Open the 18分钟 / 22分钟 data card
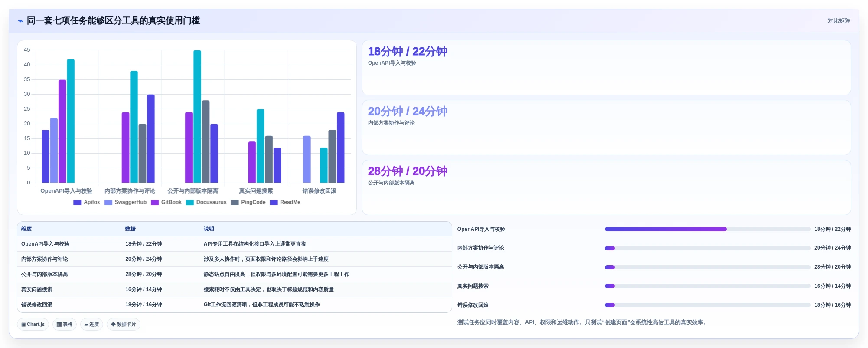The height and width of the screenshot is (348, 868). 606,68
